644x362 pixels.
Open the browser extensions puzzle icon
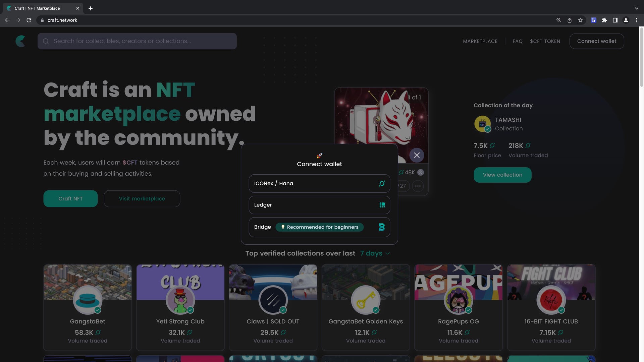point(604,20)
